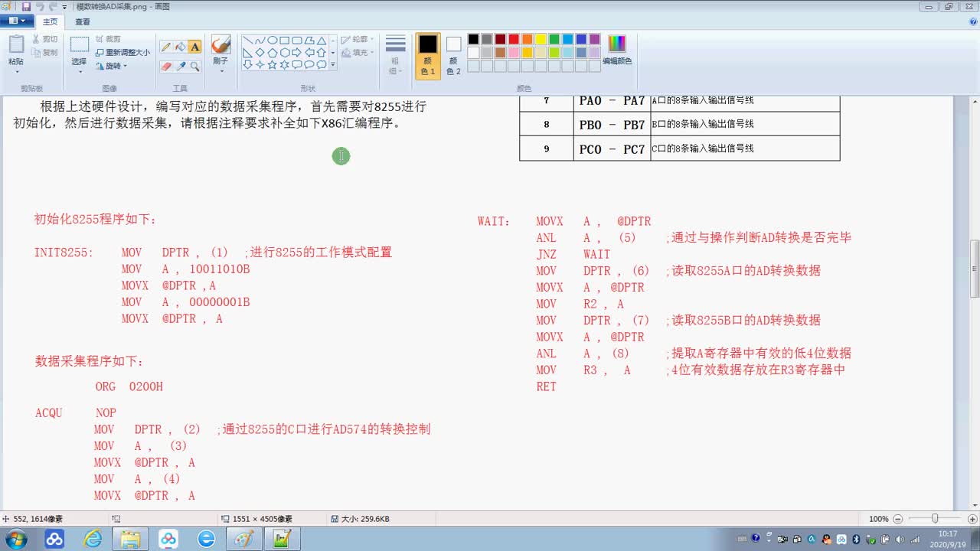The width and height of the screenshot is (980, 551).
Task: Select the Text tool
Action: (195, 47)
